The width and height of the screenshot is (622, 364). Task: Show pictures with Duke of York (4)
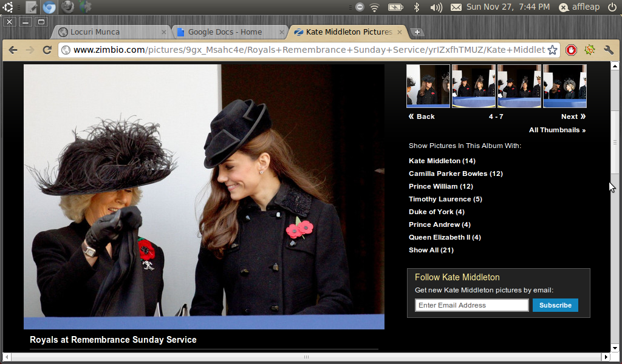(x=436, y=212)
